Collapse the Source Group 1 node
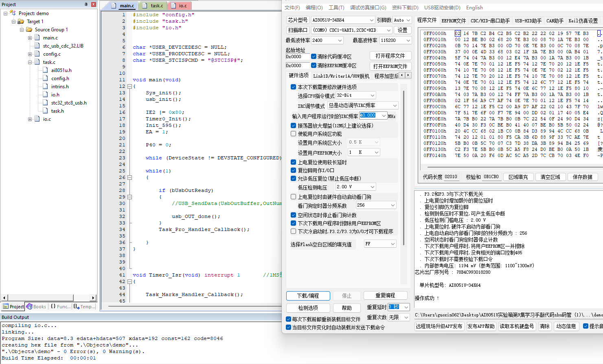603x364 pixels. point(22,30)
